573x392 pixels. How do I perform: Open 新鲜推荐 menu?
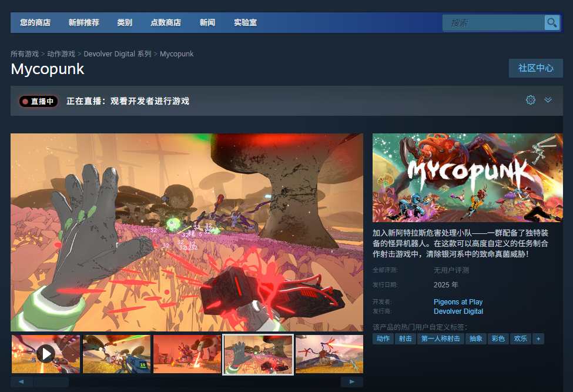(83, 23)
